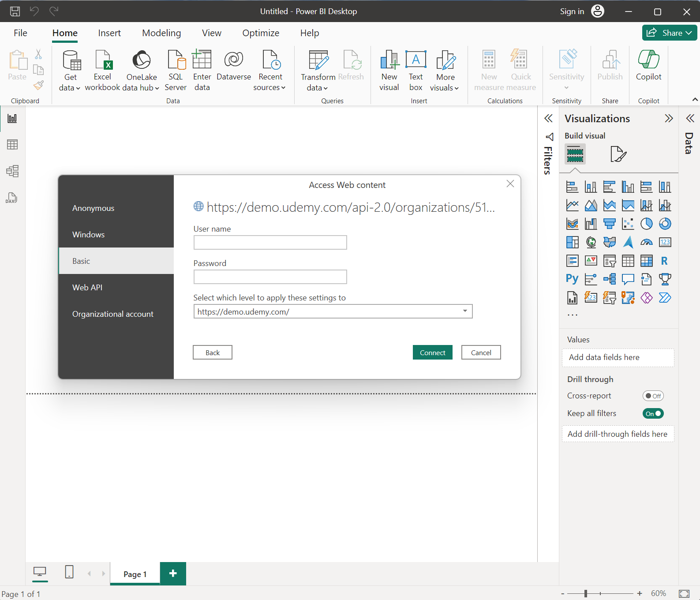Open Excel workbook data source
Viewport: 700px width, 600px height.
coord(102,71)
